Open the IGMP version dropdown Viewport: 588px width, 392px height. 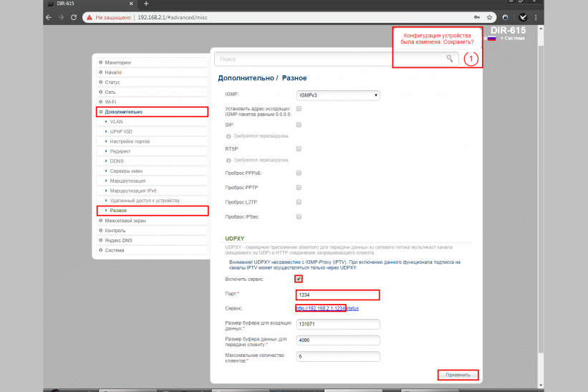[337, 95]
